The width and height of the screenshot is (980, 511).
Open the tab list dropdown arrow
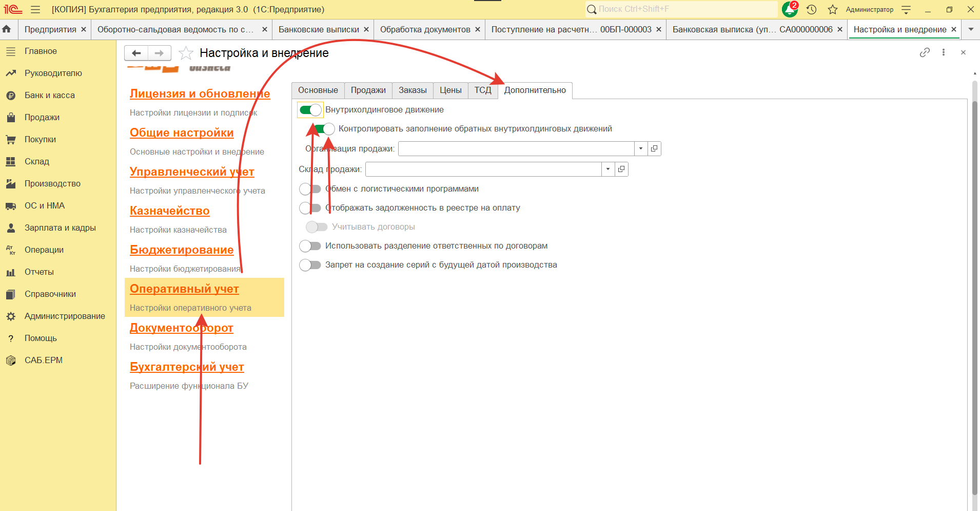click(971, 29)
